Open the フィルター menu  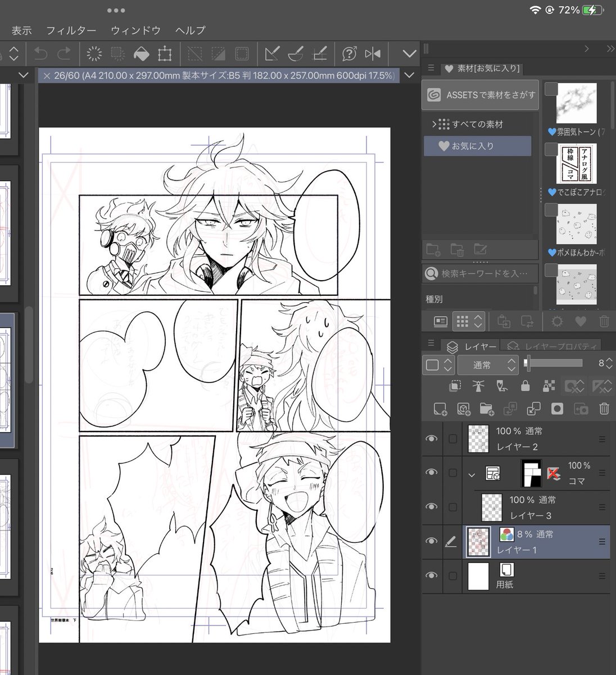click(71, 30)
